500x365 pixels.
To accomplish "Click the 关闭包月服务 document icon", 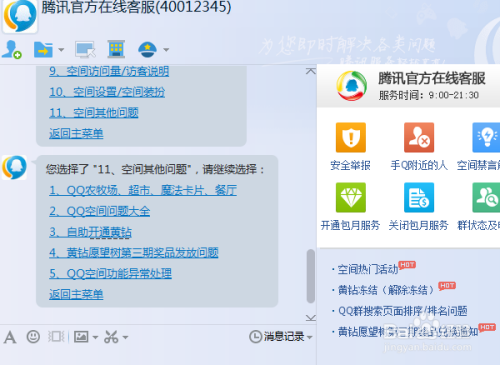I will (x=419, y=197).
